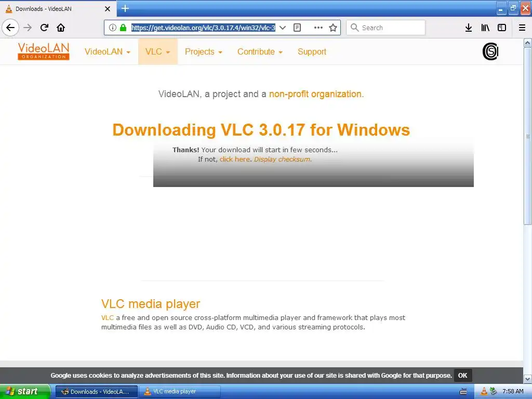
Task: Click the forward navigation arrow
Action: (x=28, y=28)
